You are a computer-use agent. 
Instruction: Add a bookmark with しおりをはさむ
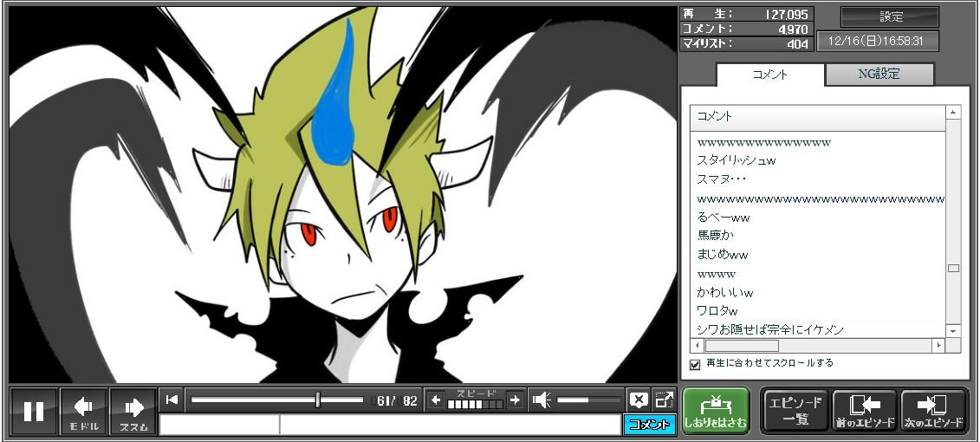[715, 411]
